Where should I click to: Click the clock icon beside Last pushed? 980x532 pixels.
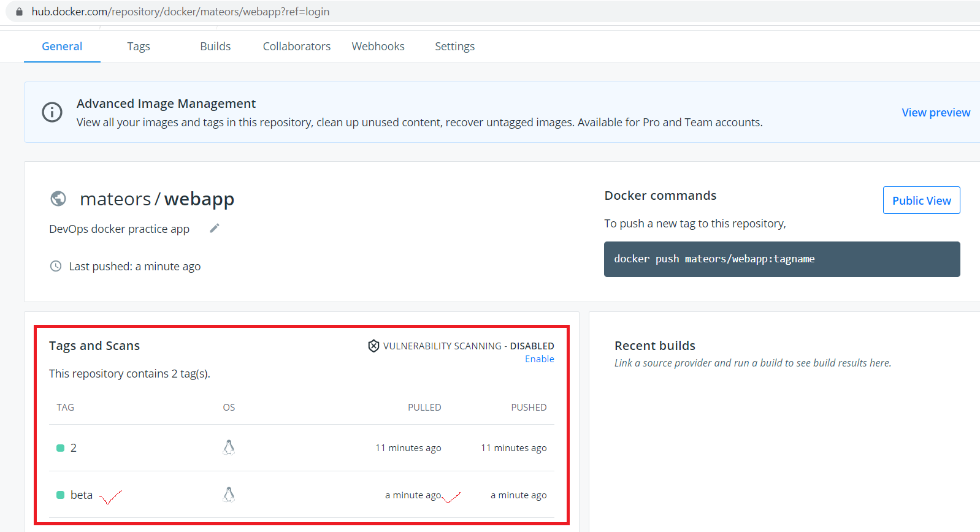click(x=56, y=266)
